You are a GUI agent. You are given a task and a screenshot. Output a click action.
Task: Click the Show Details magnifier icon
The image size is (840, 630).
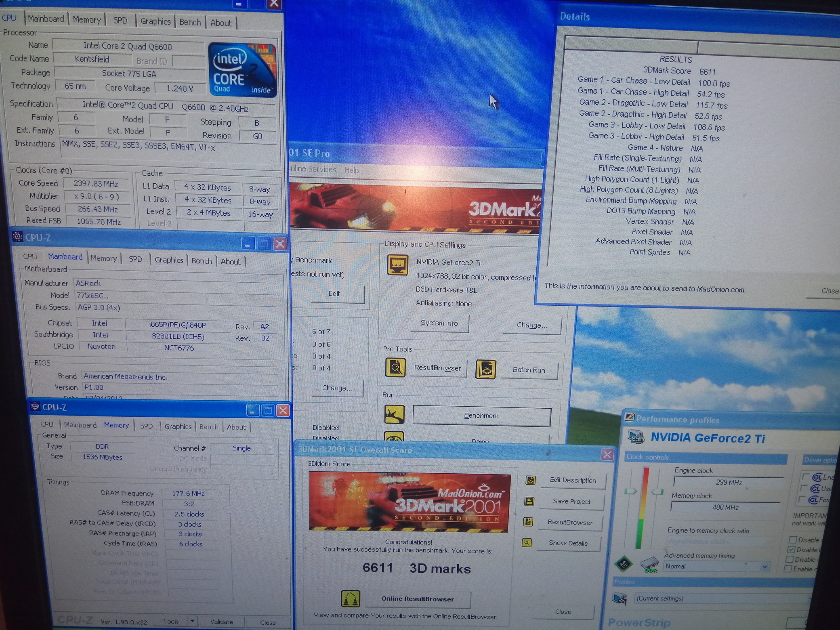[527, 542]
